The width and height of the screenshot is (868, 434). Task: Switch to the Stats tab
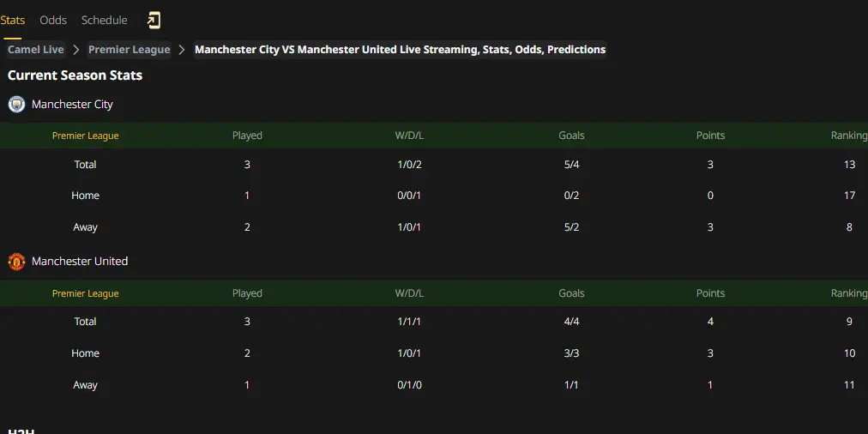coord(12,21)
